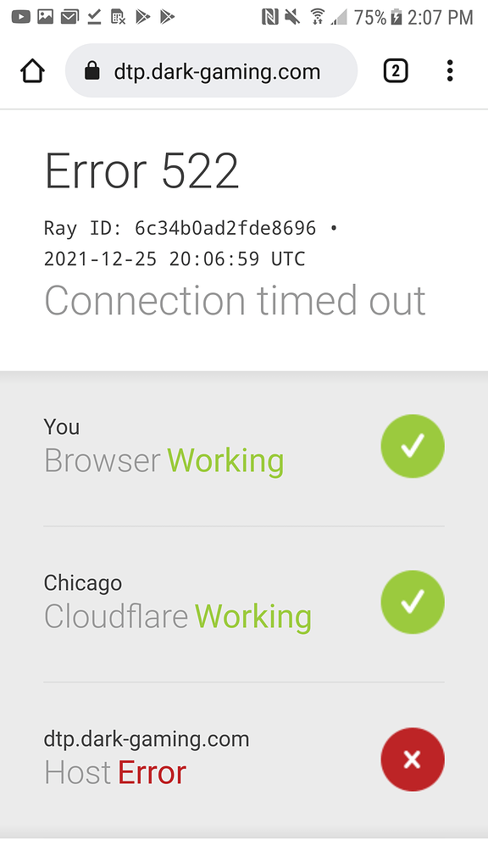Tap the Cloudflare Working status text
The image size is (488, 868).
pyautogui.click(x=178, y=617)
